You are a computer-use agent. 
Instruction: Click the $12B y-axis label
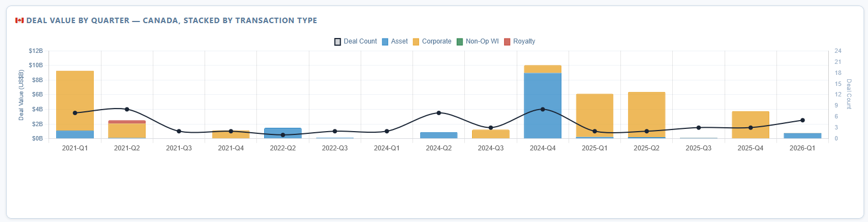pyautogui.click(x=36, y=51)
